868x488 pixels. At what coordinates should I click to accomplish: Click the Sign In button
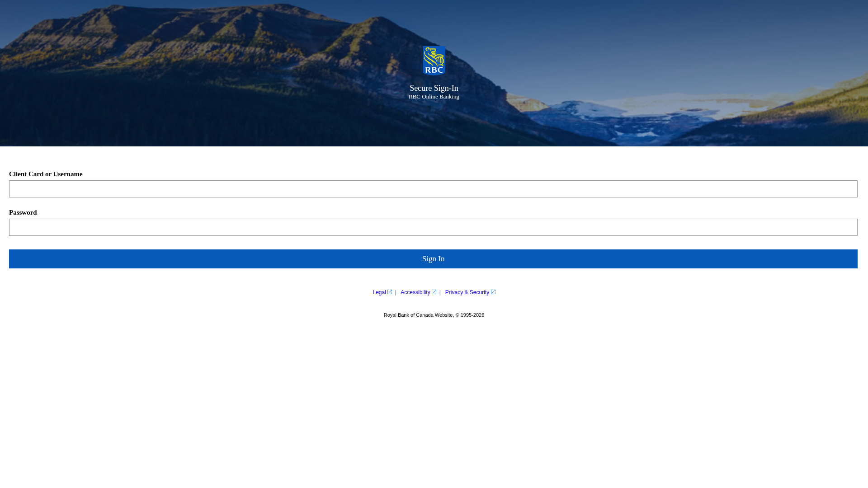[433, 259]
